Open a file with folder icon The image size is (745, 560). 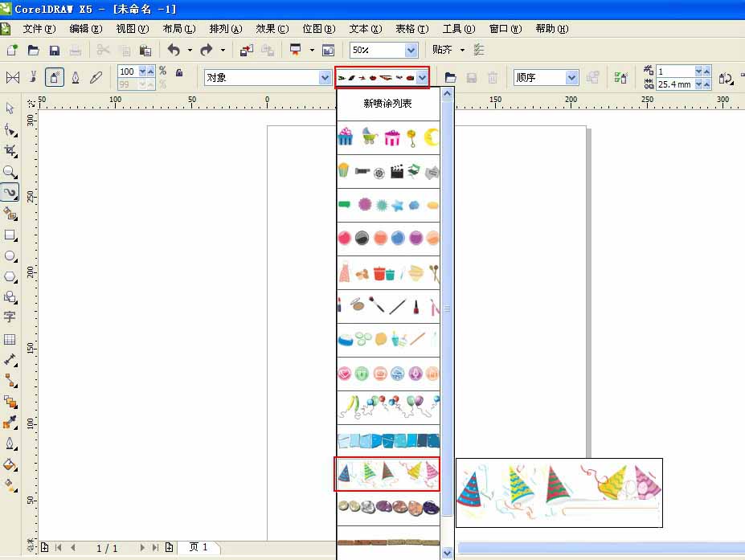pyautogui.click(x=33, y=50)
